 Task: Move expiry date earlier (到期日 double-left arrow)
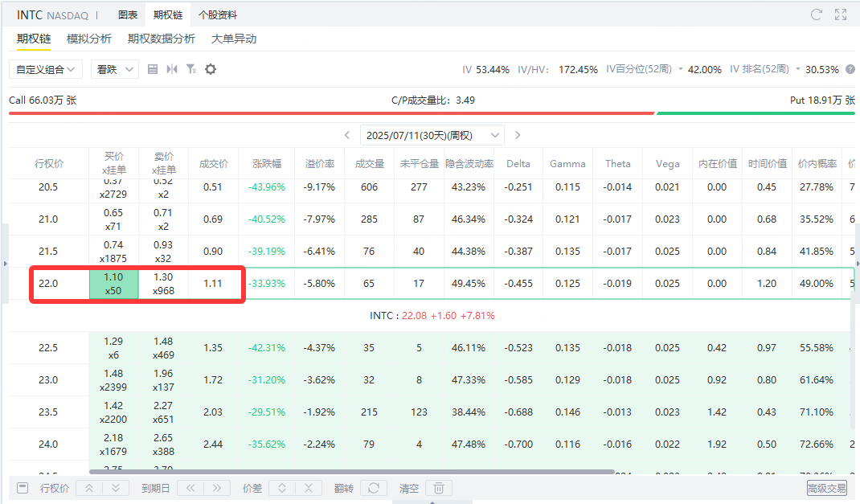(x=190, y=488)
